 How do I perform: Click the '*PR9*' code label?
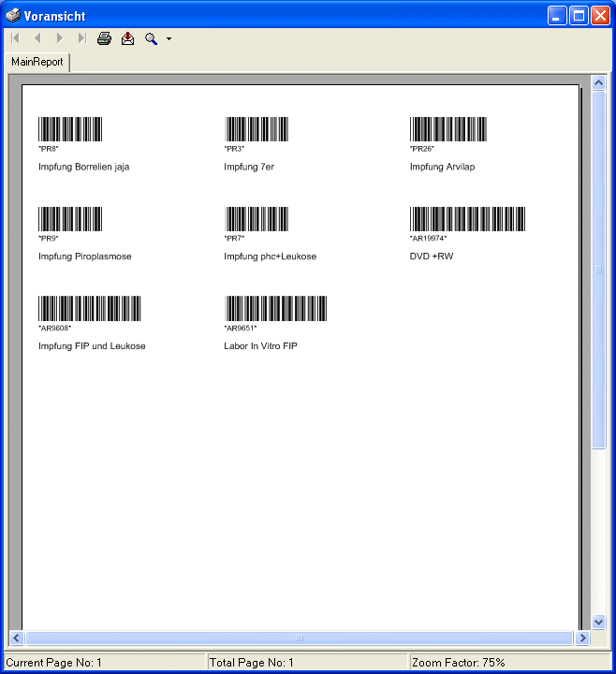tap(48, 238)
